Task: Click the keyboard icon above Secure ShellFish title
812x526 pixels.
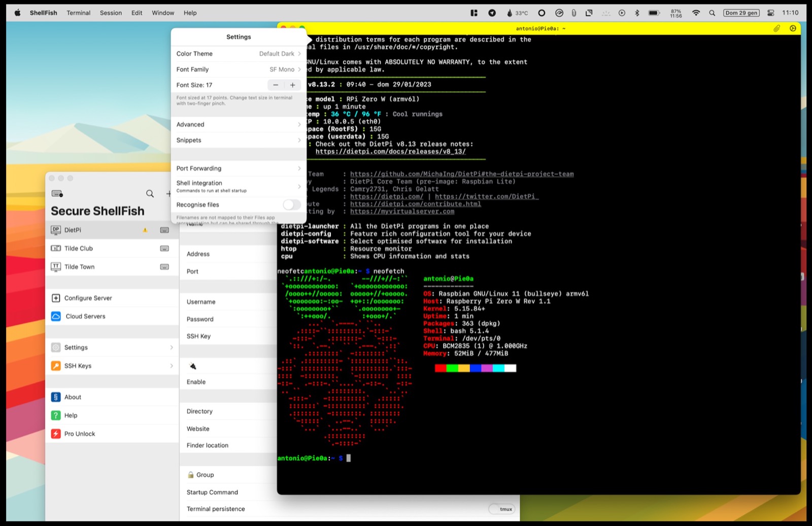Action: pos(57,194)
